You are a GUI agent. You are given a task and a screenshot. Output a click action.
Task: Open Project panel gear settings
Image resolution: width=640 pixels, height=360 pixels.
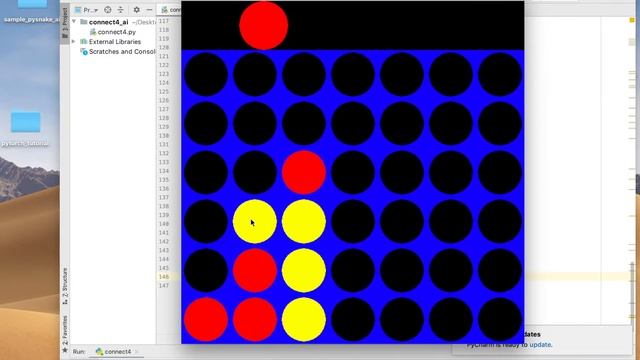pos(136,9)
